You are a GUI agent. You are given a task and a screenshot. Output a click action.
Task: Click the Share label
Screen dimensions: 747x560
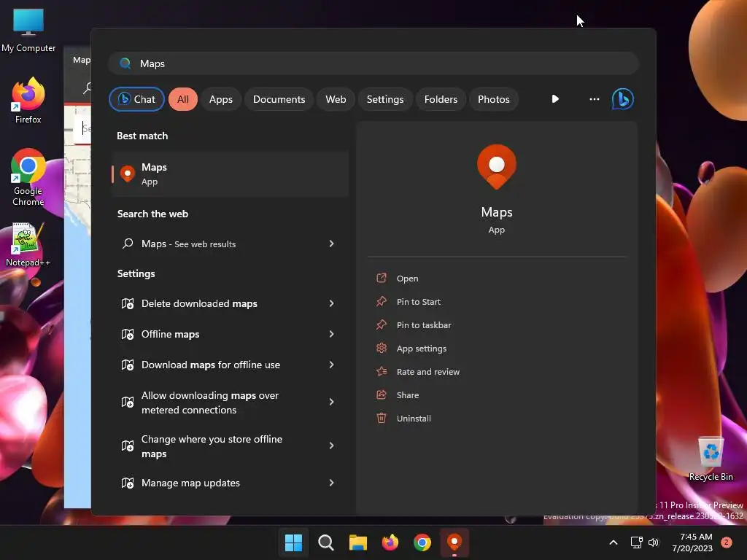tap(408, 395)
